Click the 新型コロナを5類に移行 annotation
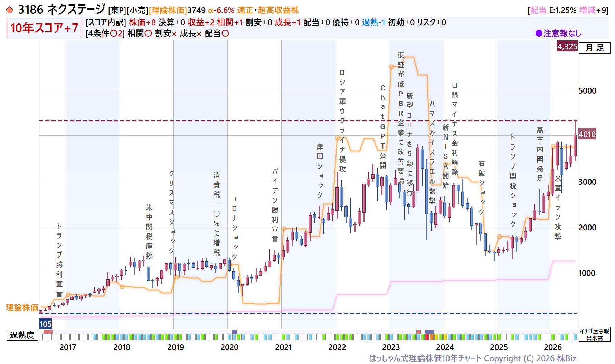Viewport: 615px width, 364px height. click(410, 144)
